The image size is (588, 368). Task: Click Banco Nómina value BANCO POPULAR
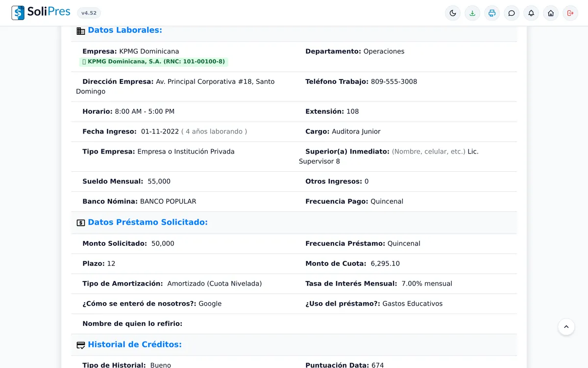click(168, 202)
